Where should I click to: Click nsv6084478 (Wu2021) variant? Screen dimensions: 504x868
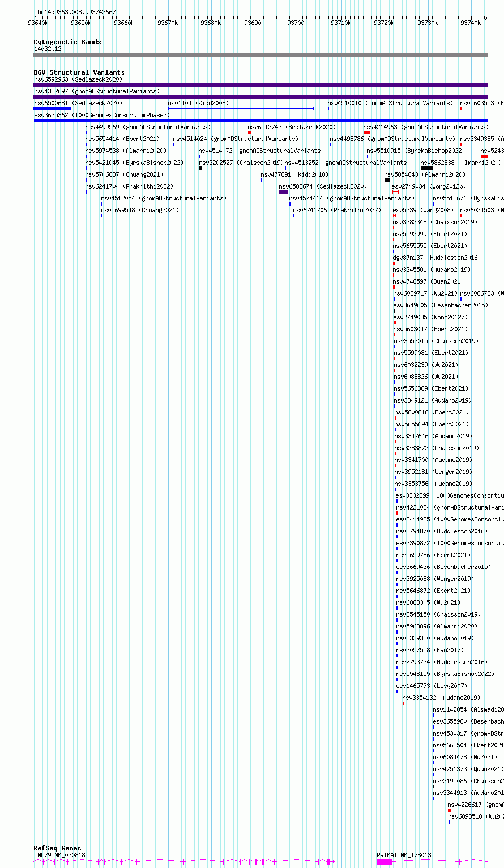click(465, 757)
